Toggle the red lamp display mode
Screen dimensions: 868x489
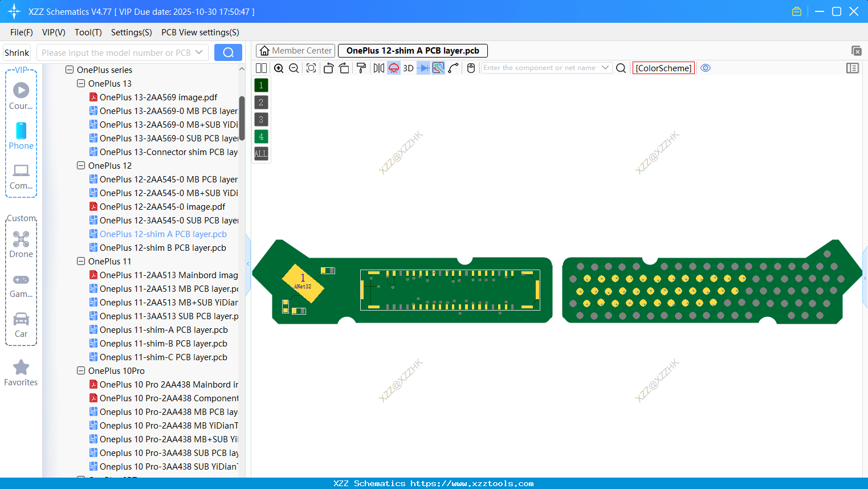pos(393,68)
